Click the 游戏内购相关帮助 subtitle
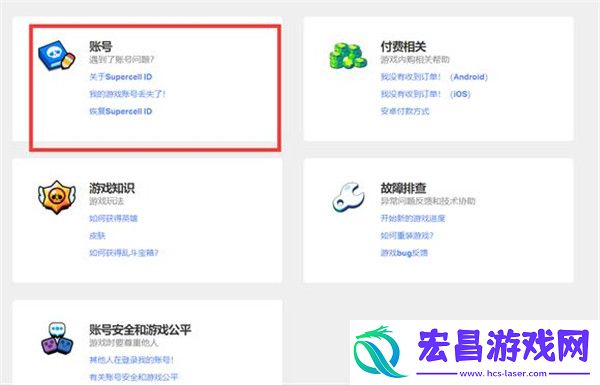600x385 pixels. tap(415, 60)
